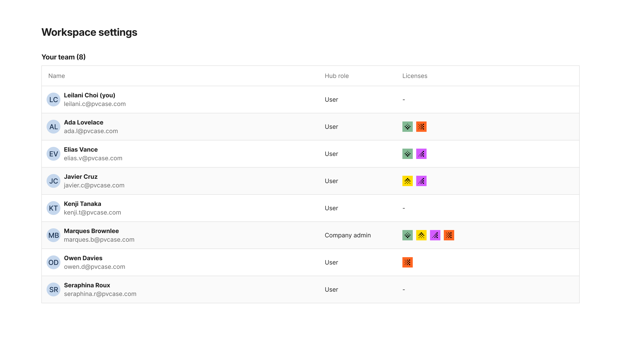Screen dimensions: 620x364
Task: Click the Hub role column header
Action: 337,76
